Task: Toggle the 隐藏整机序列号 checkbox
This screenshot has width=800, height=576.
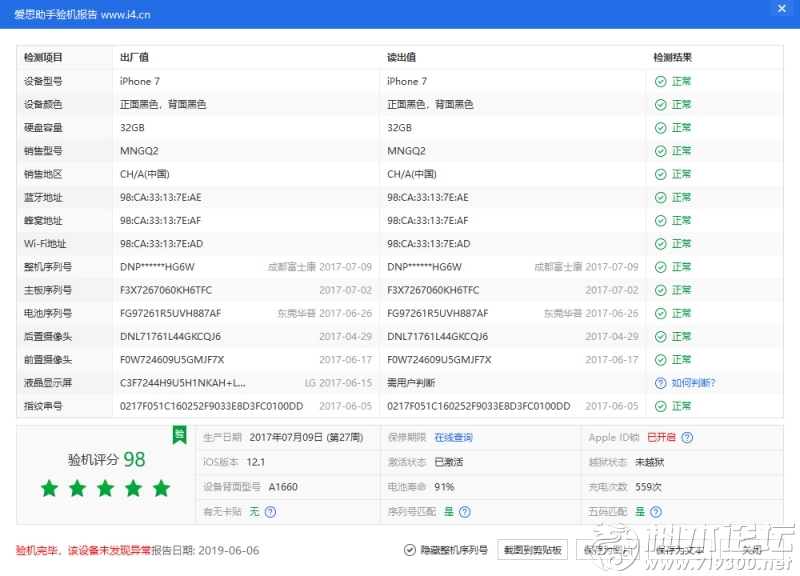Action: click(410, 550)
